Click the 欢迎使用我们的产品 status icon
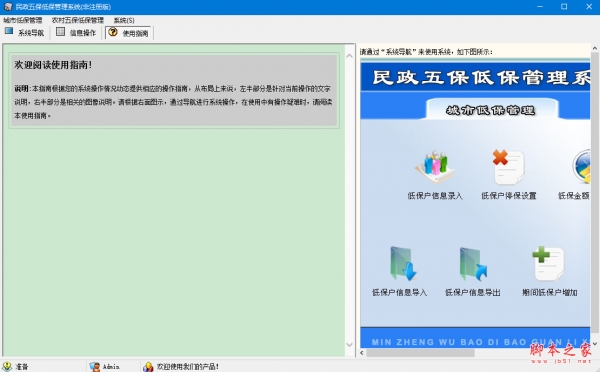The image size is (600, 372). pos(148,367)
